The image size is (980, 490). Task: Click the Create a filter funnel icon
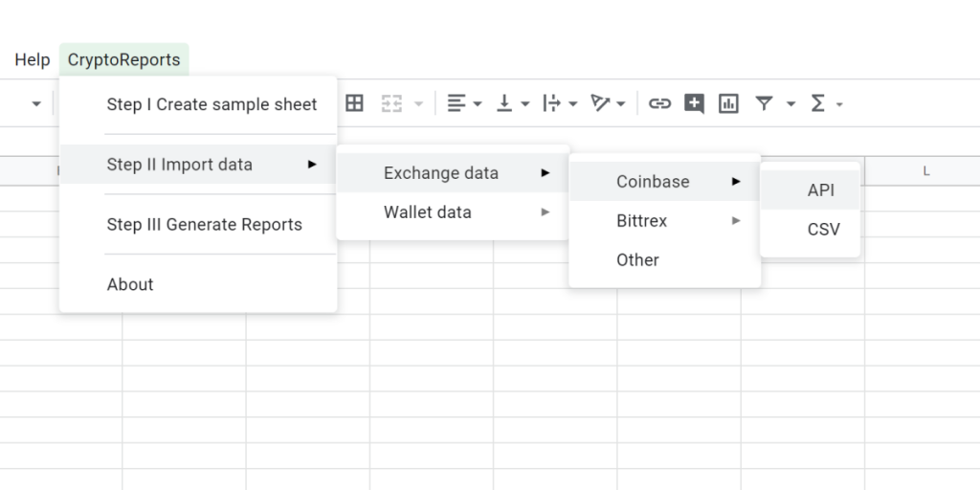[x=764, y=103]
